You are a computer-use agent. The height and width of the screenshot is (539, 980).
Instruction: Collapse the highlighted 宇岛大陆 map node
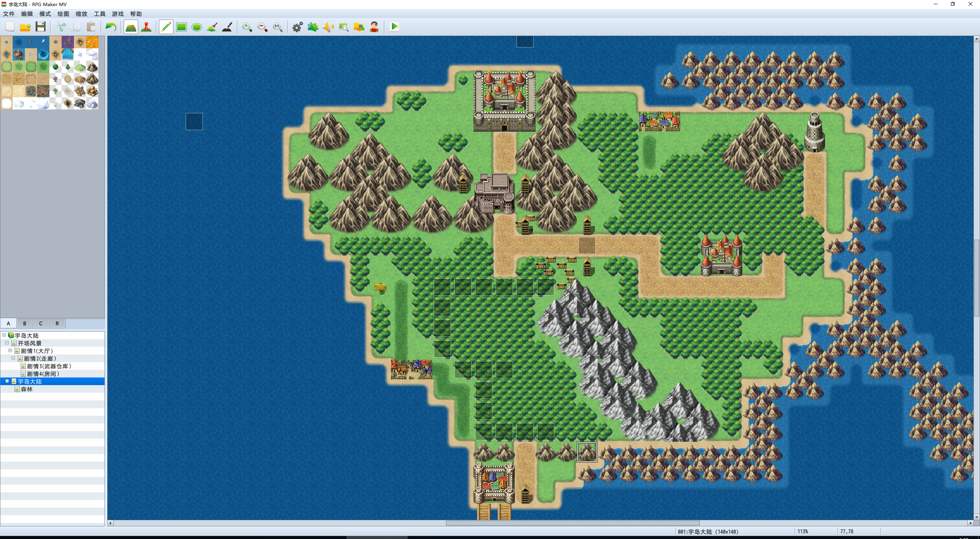coord(7,381)
